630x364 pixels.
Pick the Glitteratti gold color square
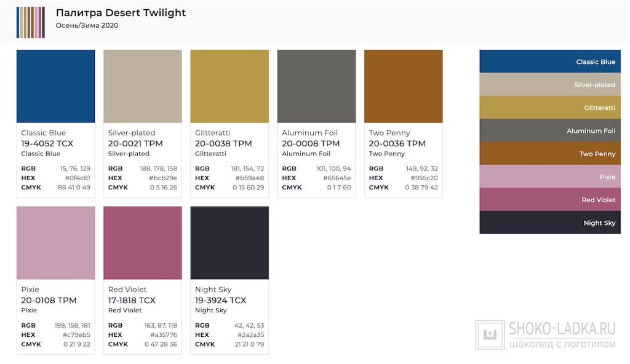(x=229, y=86)
